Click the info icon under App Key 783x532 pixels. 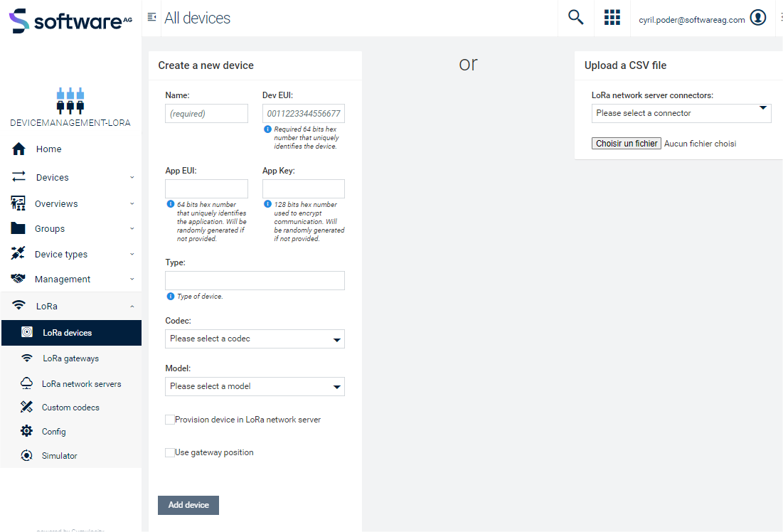267,204
